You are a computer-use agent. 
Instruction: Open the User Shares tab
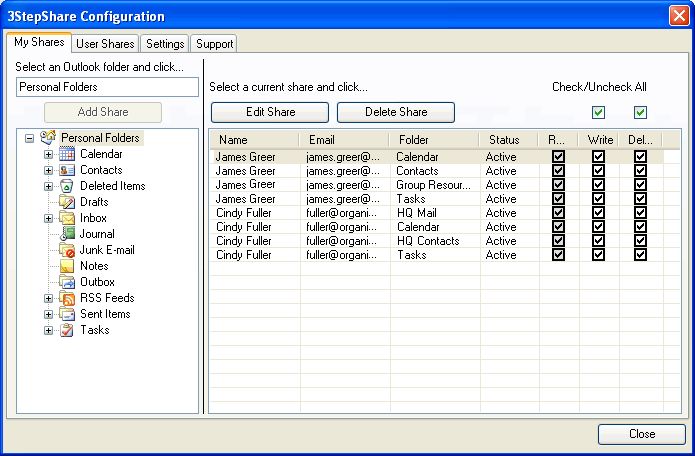pyautogui.click(x=105, y=44)
